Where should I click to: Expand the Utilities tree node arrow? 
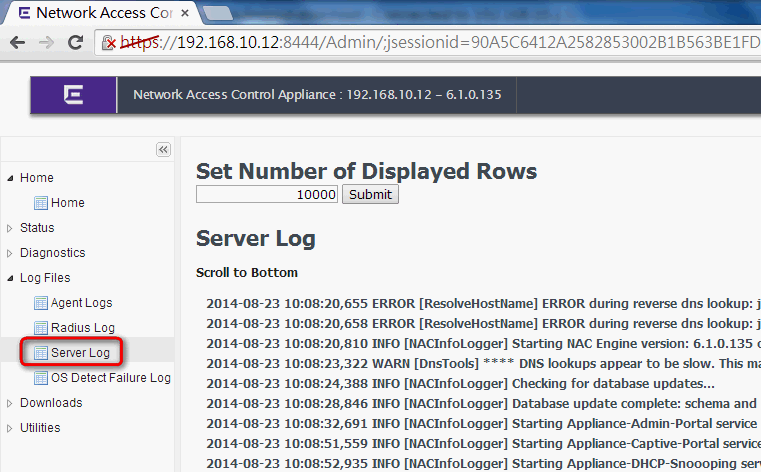pyautogui.click(x=10, y=428)
